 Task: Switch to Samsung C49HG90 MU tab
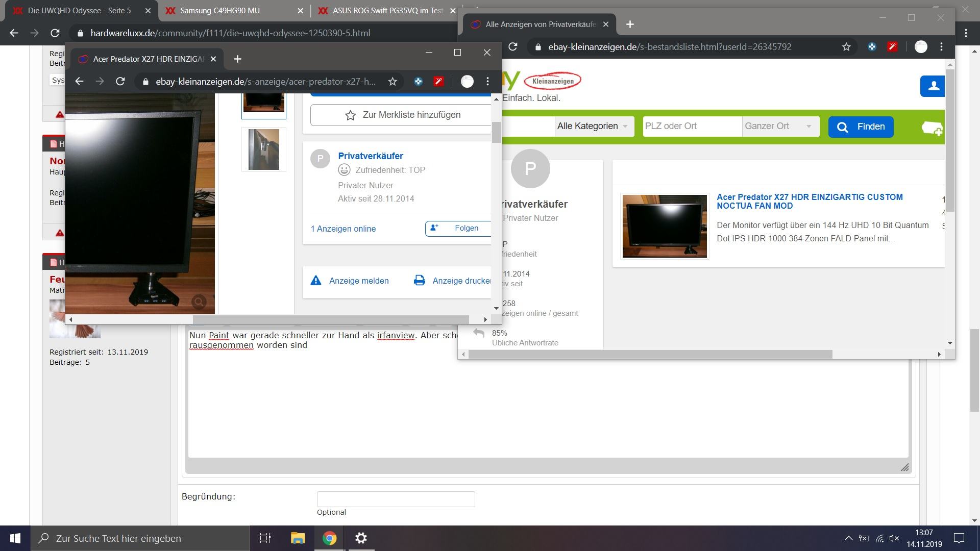pyautogui.click(x=220, y=11)
